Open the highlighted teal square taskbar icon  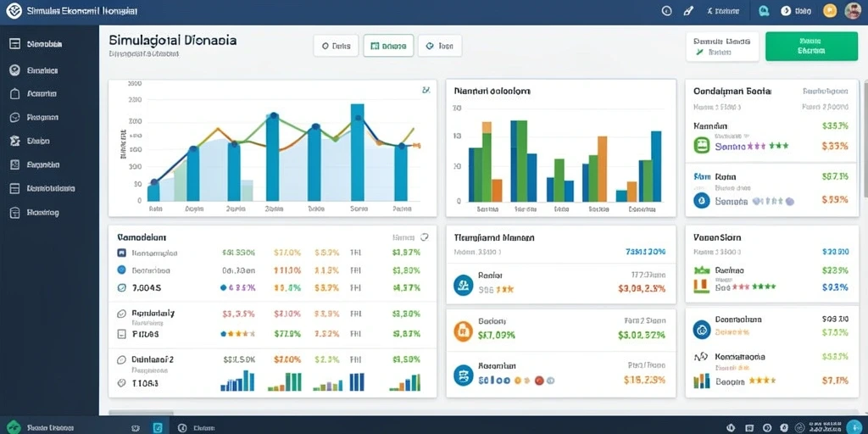pos(158,427)
